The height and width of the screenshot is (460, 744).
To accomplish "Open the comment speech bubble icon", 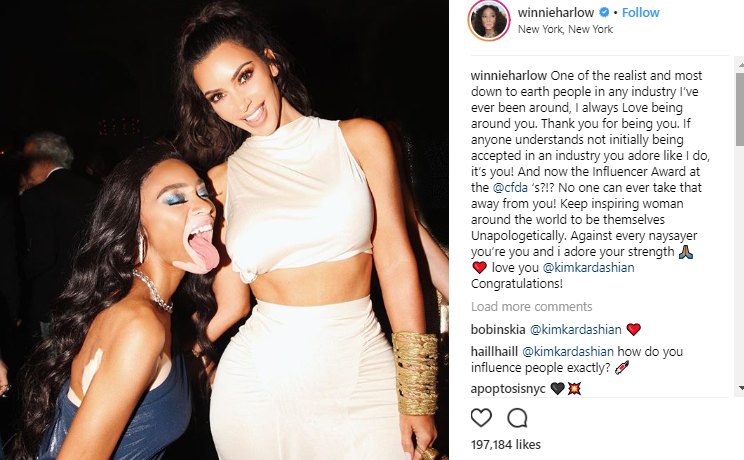I will pyautogui.click(x=517, y=418).
